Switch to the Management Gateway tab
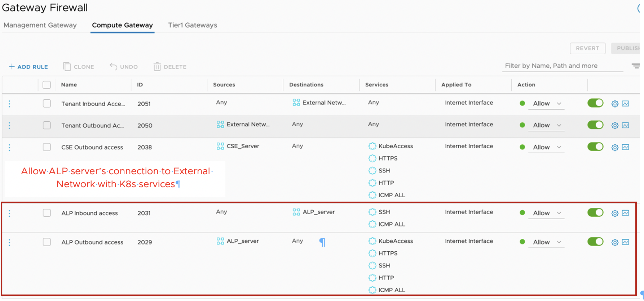The image size is (644, 301). (x=40, y=25)
